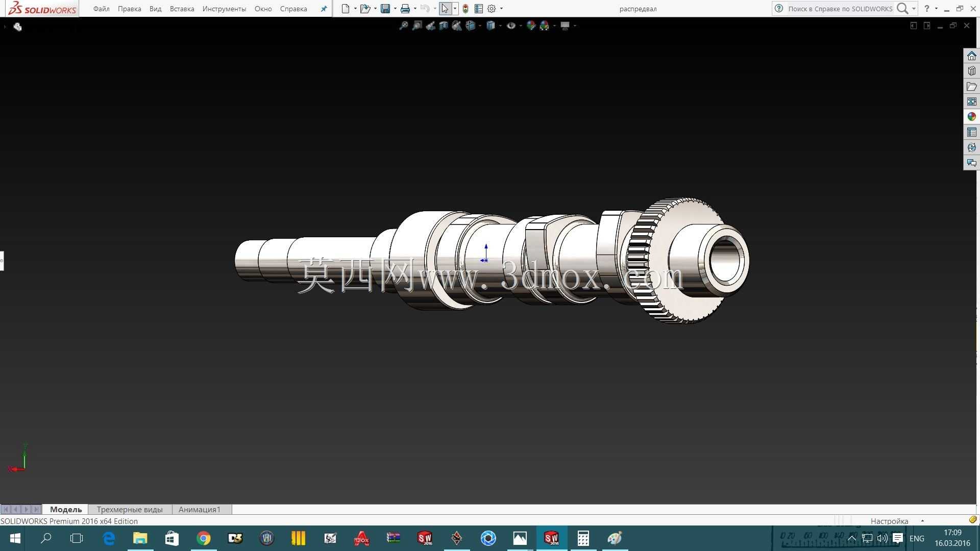Open Appearances, Scenes and Decals task pane tab
Screen dimensions: 980x551
tap(971, 117)
